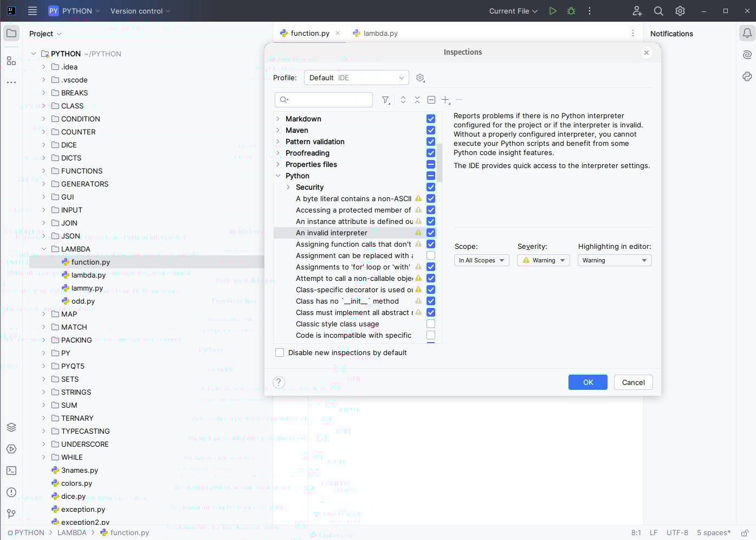This screenshot has width=756, height=540.
Task: Click the inspections search field
Action: [324, 100]
